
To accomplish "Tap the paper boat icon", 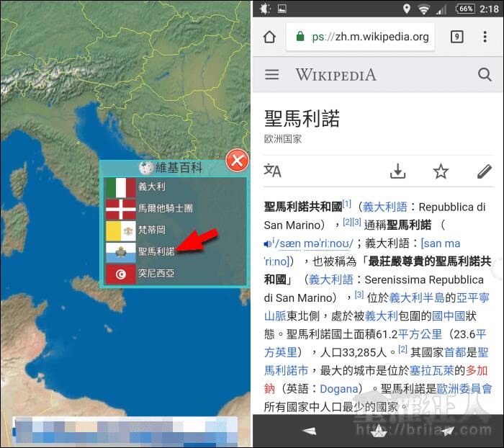I will (379, 431).
